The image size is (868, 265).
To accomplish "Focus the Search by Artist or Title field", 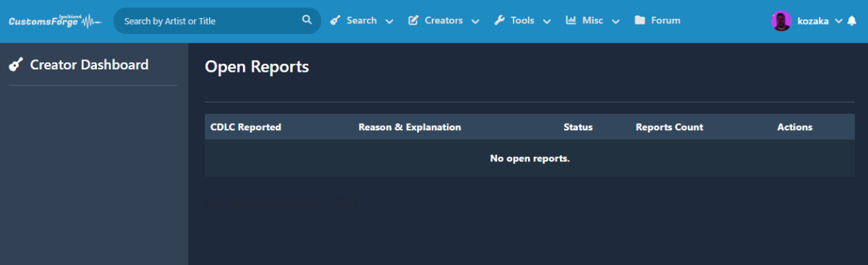I will pos(217,21).
